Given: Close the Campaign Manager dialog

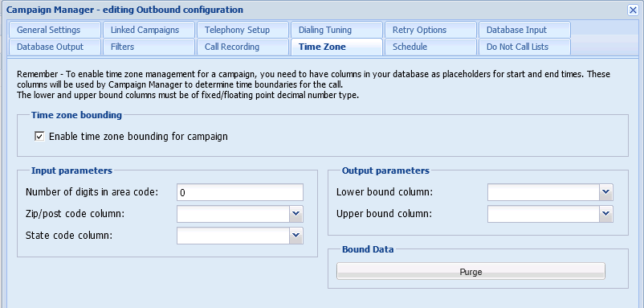Looking at the screenshot, I should 633,10.
